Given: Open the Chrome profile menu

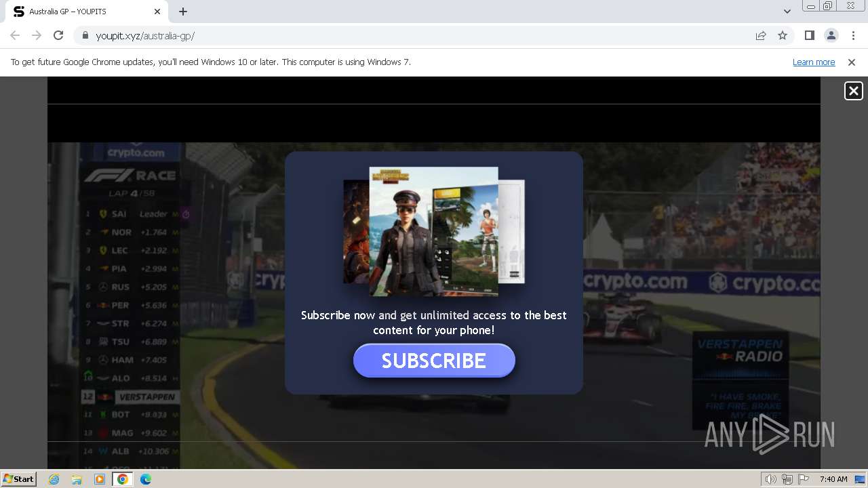Looking at the screenshot, I should (x=831, y=35).
